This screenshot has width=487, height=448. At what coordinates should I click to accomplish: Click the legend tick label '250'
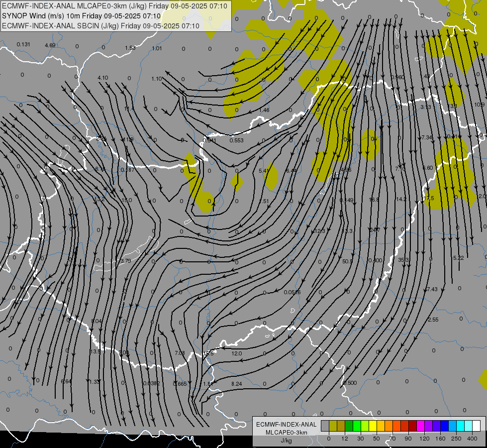(456, 439)
